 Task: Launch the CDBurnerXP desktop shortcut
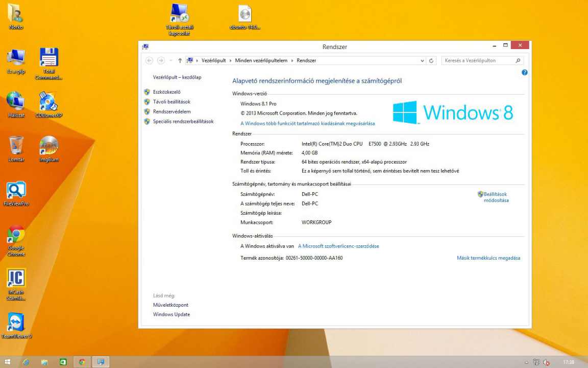coord(49,105)
